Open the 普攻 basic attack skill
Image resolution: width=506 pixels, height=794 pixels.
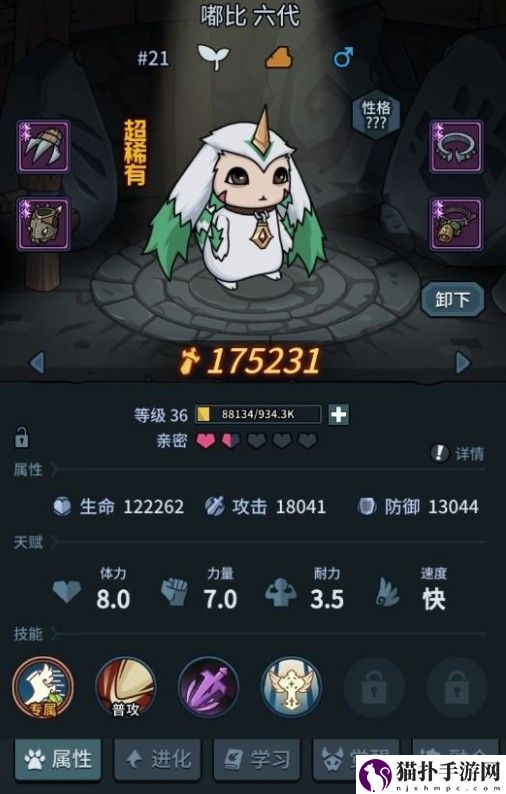point(126,688)
